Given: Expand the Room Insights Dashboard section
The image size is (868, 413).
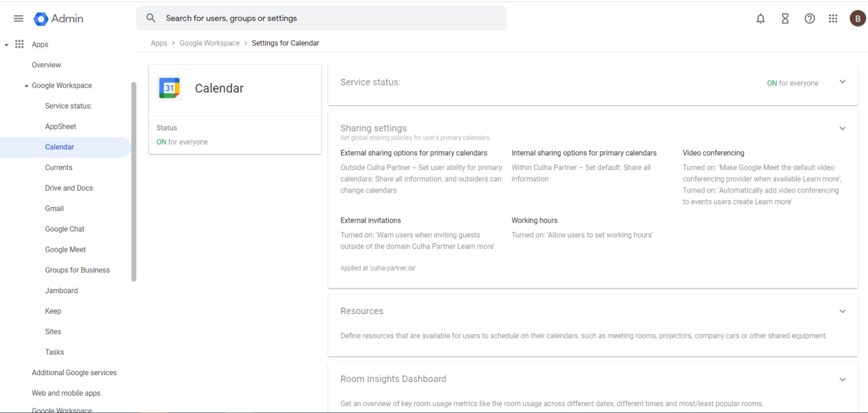Looking at the screenshot, I should tap(842, 379).
